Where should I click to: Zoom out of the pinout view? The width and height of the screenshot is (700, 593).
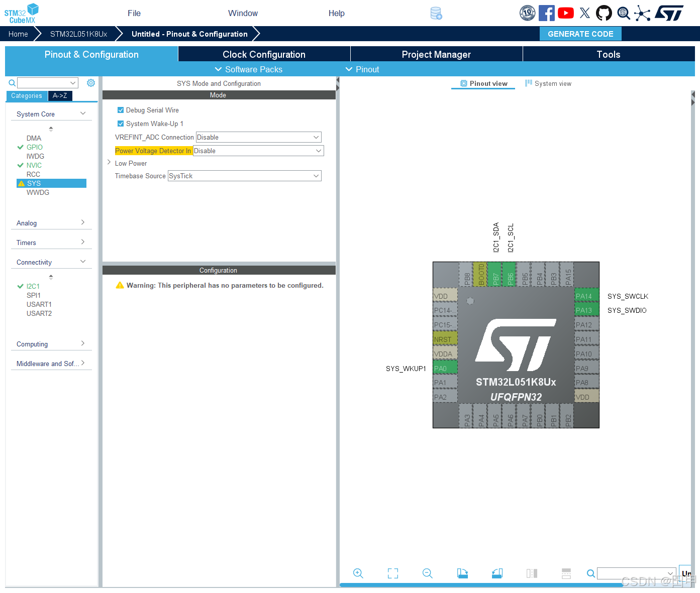click(x=428, y=573)
